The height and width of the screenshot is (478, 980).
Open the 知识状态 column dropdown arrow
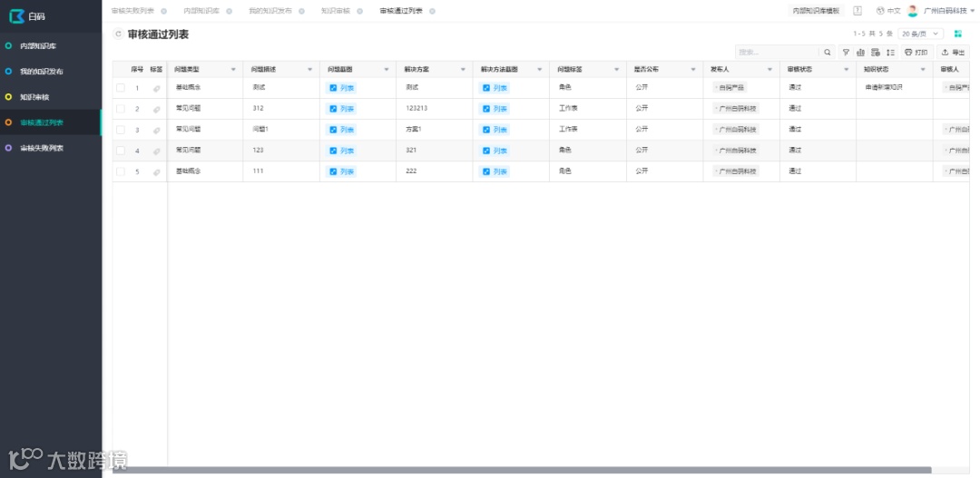click(923, 69)
